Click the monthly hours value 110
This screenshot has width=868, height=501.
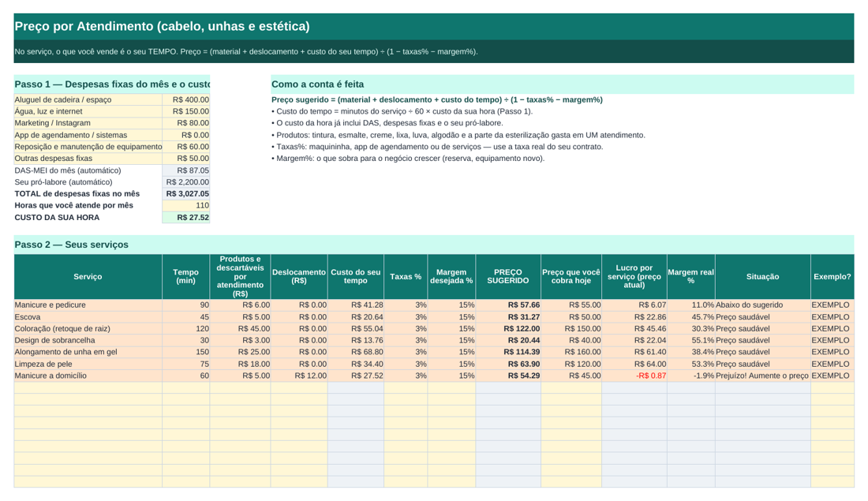pos(186,205)
